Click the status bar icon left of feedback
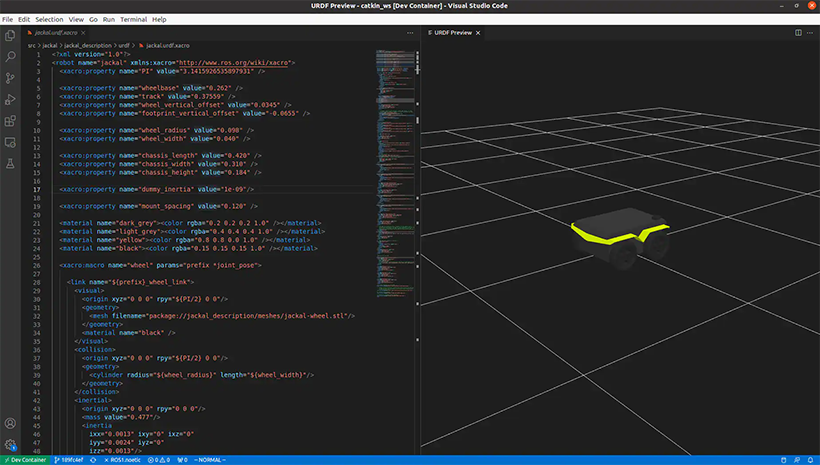Screen dimensions: 820x465 (783, 460)
